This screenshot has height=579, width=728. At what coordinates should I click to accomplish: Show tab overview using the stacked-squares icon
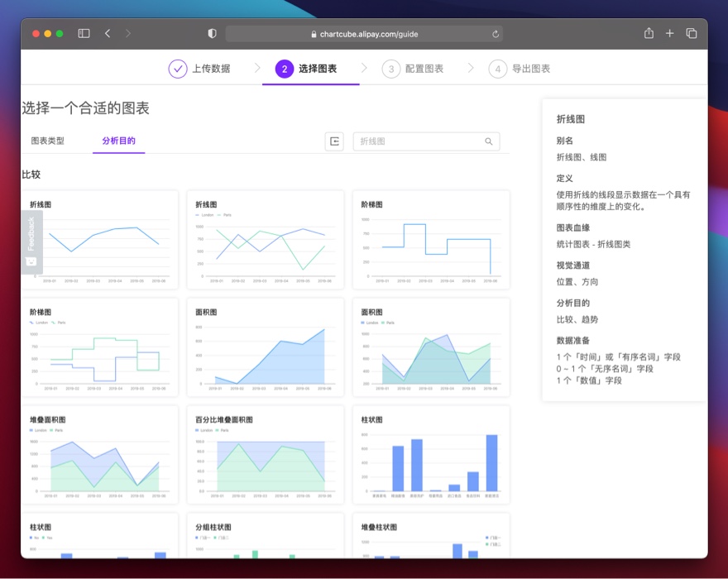(x=692, y=34)
